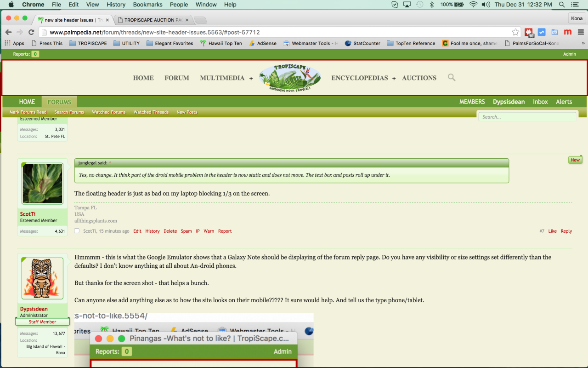Open macOS Spotlight search icon
Image resolution: width=588 pixels, height=368 pixels.
562,5
